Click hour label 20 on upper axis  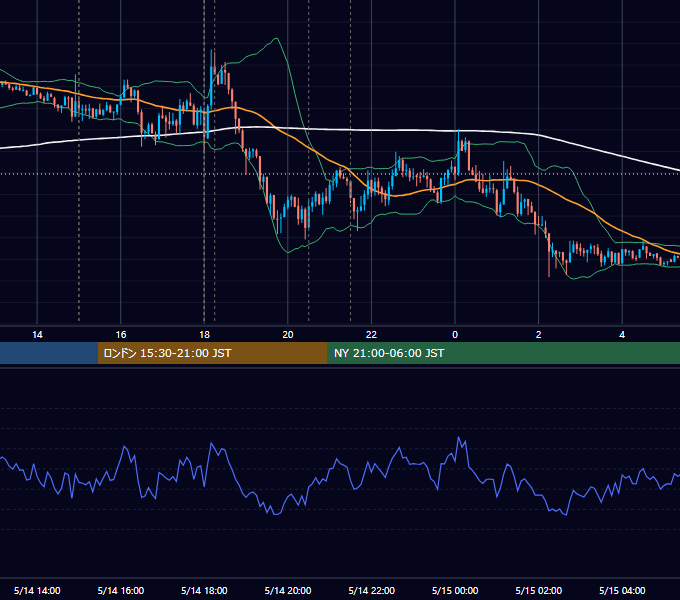288,335
